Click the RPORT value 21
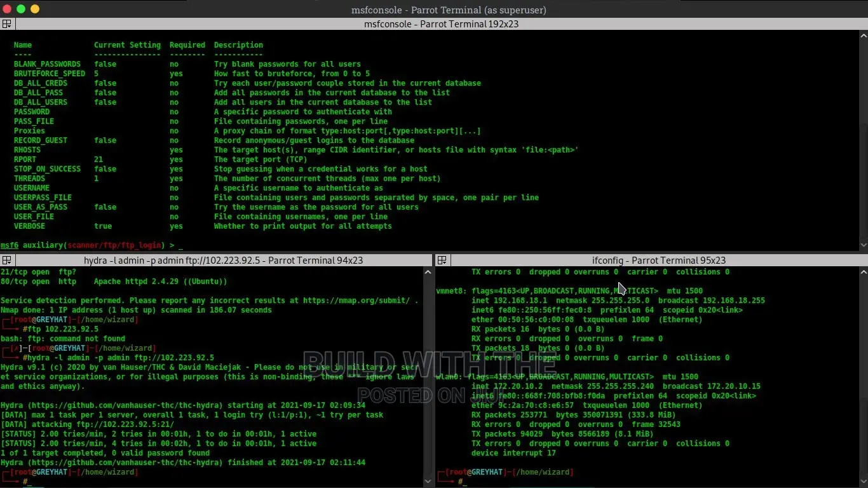Image resolution: width=868 pixels, height=488 pixels. click(98, 159)
